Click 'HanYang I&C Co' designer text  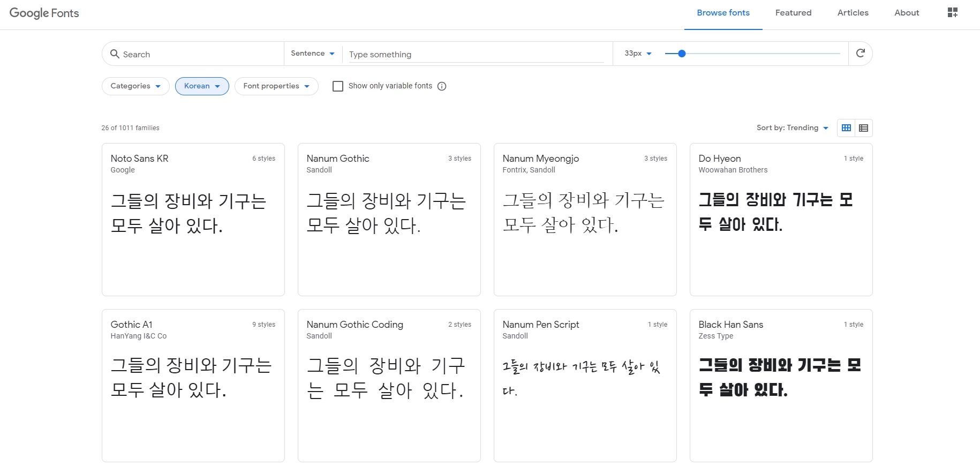pyautogui.click(x=138, y=336)
